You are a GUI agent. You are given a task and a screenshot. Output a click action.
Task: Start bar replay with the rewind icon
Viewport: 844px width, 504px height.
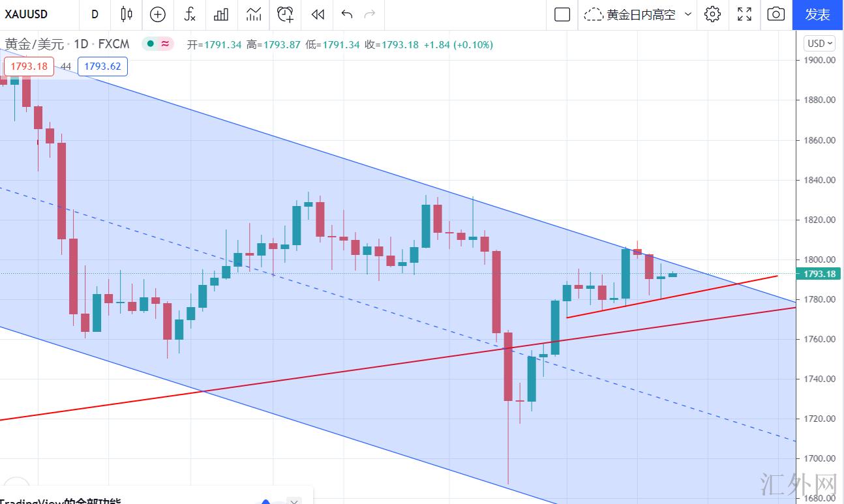coord(318,14)
